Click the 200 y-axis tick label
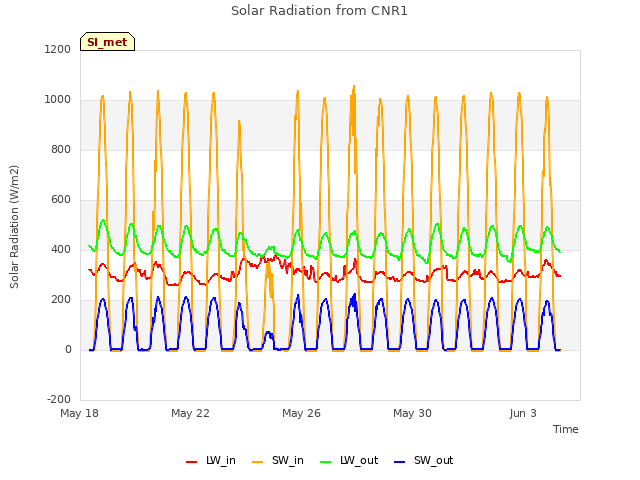Viewport: 640px width, 480px height. tap(61, 300)
